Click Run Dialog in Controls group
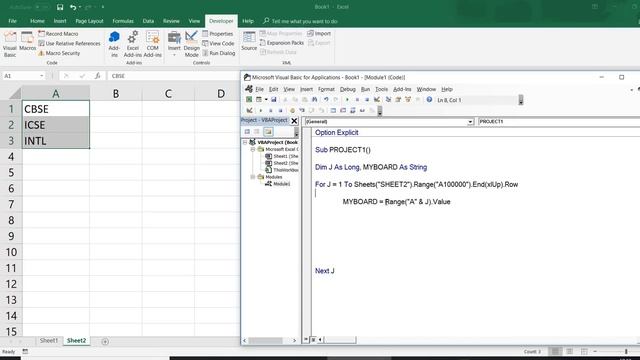 tap(219, 53)
